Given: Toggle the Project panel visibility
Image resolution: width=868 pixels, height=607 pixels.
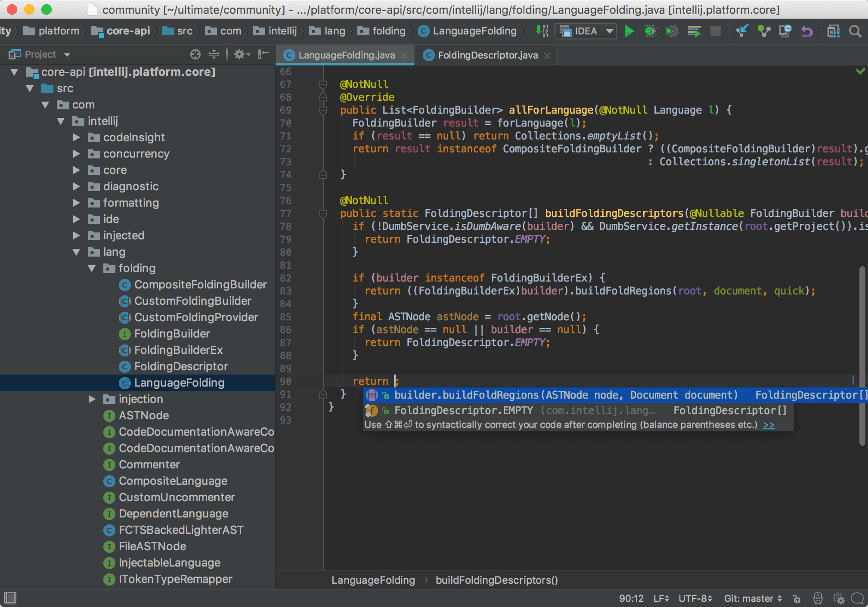Looking at the screenshot, I should click(x=263, y=54).
